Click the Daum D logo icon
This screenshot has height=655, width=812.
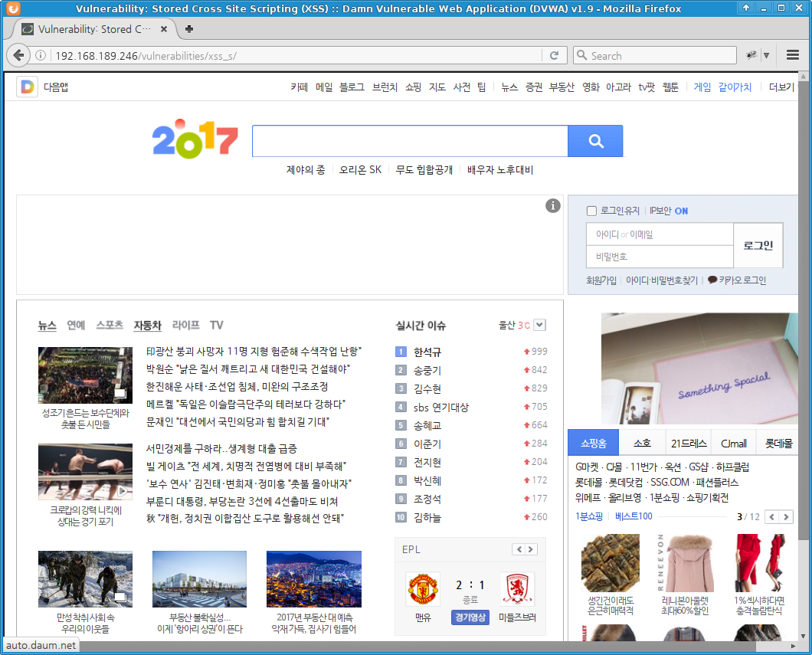[27, 87]
